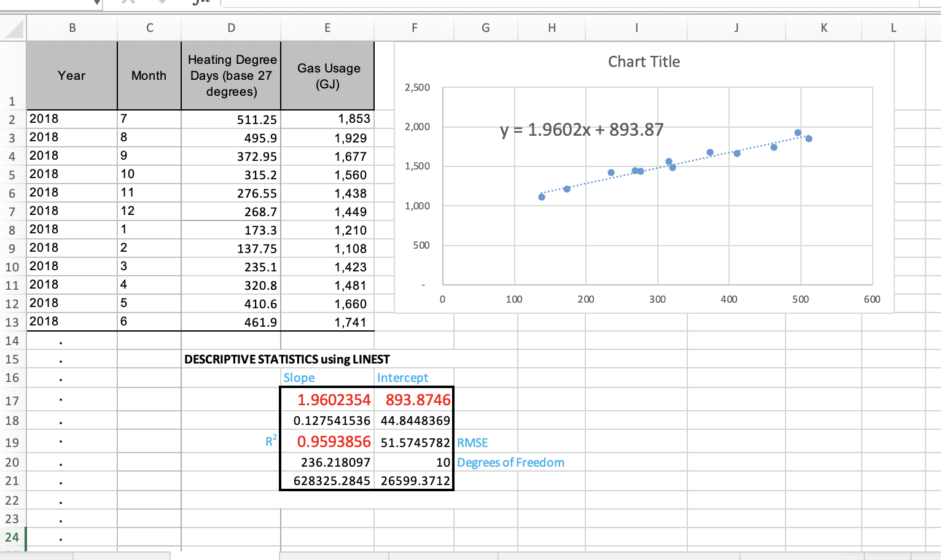This screenshot has width=941, height=560.
Task: Select cell with value 495.9
Action: [x=231, y=138]
